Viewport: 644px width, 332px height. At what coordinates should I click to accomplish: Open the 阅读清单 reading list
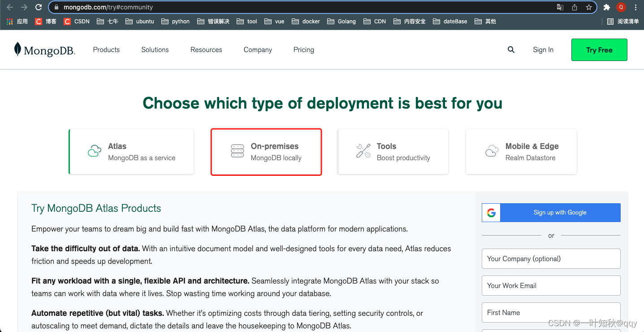click(623, 21)
